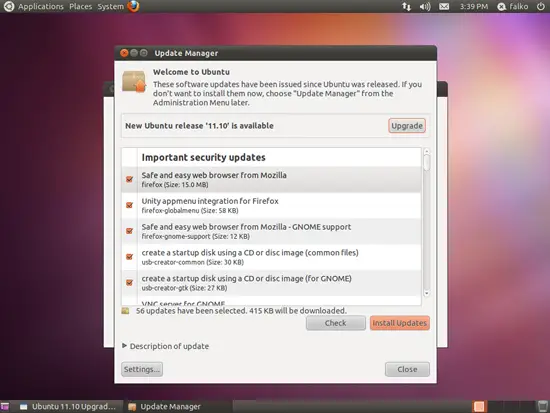The height and width of the screenshot is (413, 550).
Task: Click the Upgrade button for release 11.10
Action: point(407,126)
